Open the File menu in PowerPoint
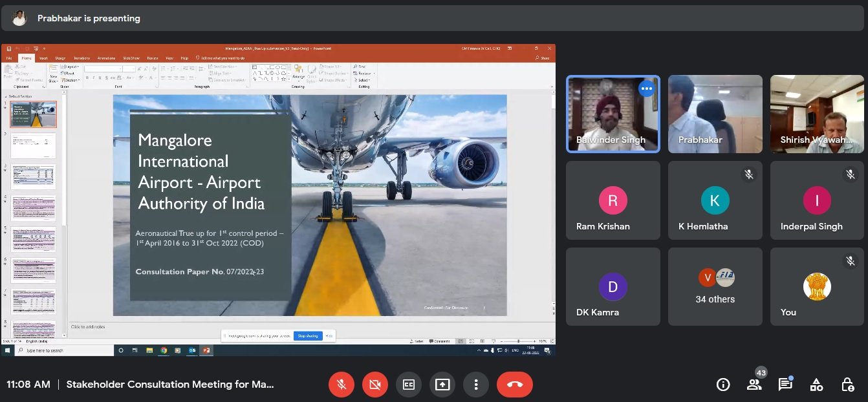The image size is (868, 402). point(9,58)
